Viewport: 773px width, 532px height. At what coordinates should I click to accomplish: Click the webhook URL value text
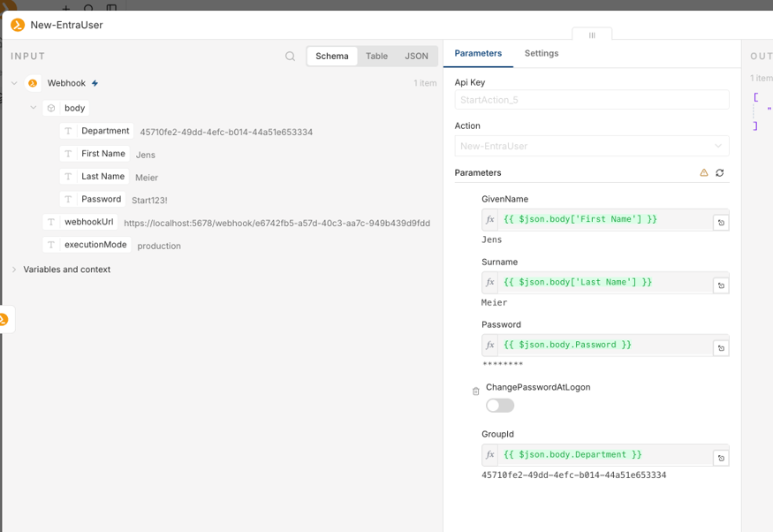tap(277, 224)
